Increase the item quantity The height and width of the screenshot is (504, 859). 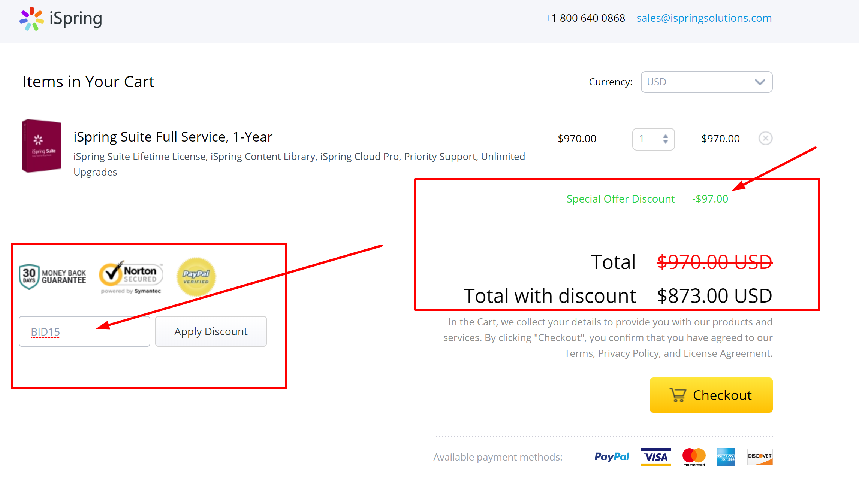click(665, 136)
